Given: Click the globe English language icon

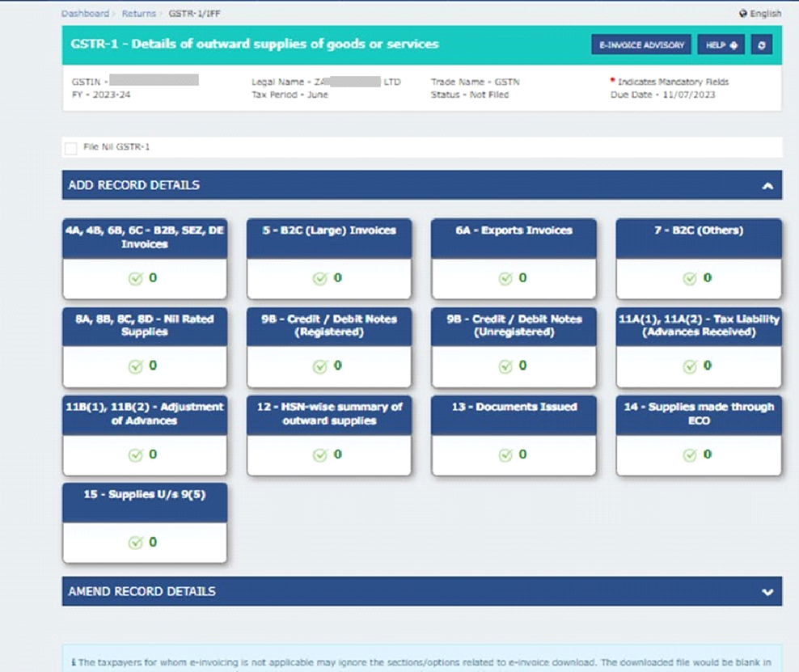Looking at the screenshot, I should click(x=743, y=14).
